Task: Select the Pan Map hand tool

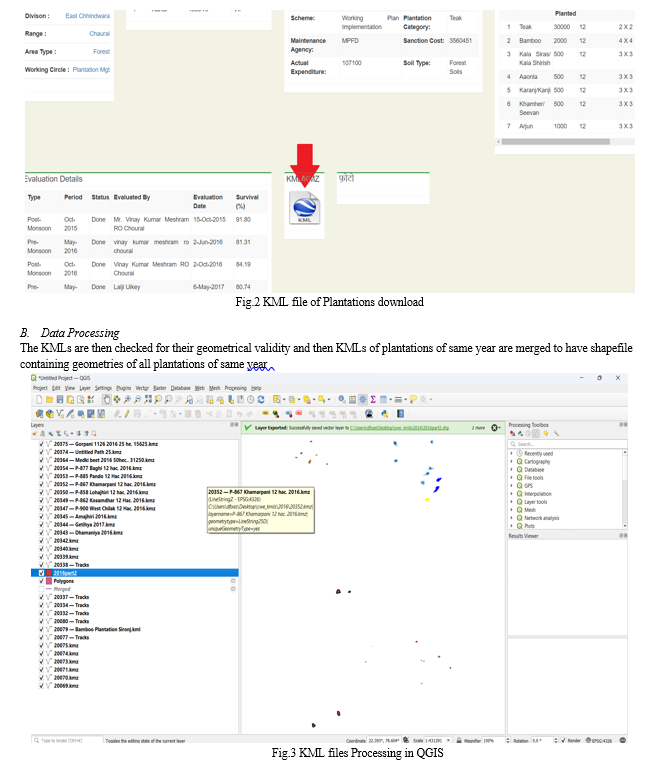Action: 107,400
